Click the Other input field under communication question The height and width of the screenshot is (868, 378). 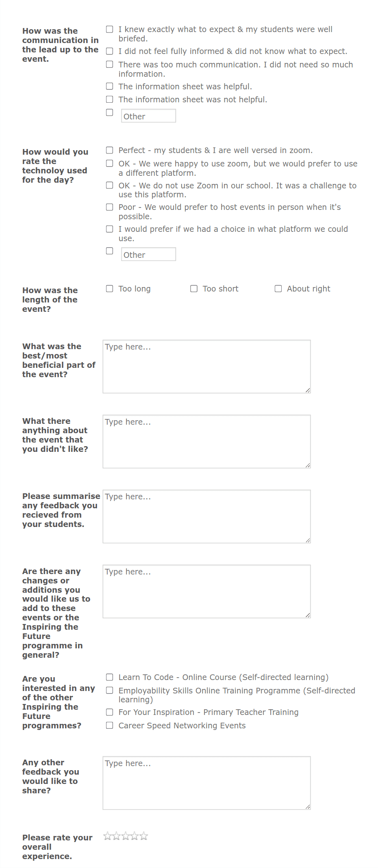(148, 116)
